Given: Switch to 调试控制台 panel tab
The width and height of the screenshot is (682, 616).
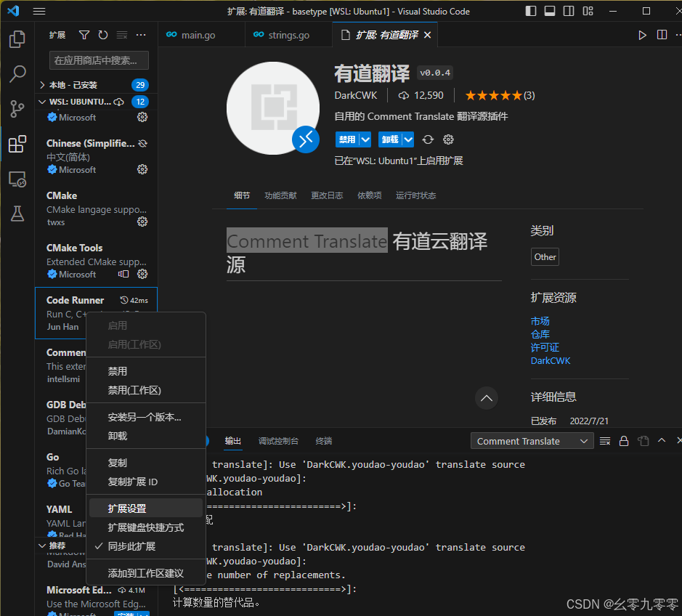Looking at the screenshot, I should click(278, 441).
